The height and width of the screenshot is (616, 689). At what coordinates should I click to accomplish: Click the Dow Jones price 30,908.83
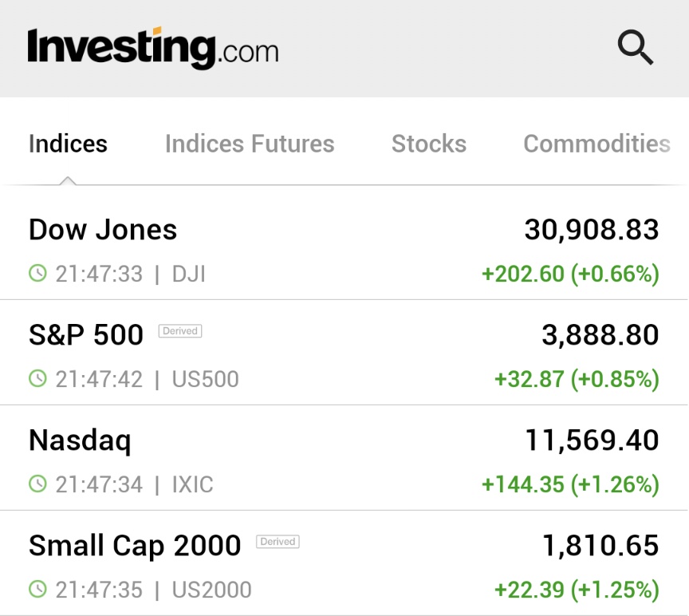click(x=592, y=230)
